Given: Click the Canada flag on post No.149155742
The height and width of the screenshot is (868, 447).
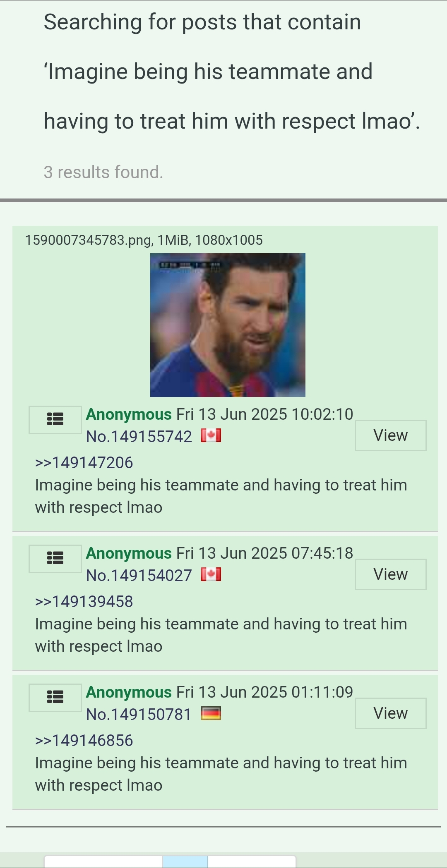Looking at the screenshot, I should [x=211, y=435].
